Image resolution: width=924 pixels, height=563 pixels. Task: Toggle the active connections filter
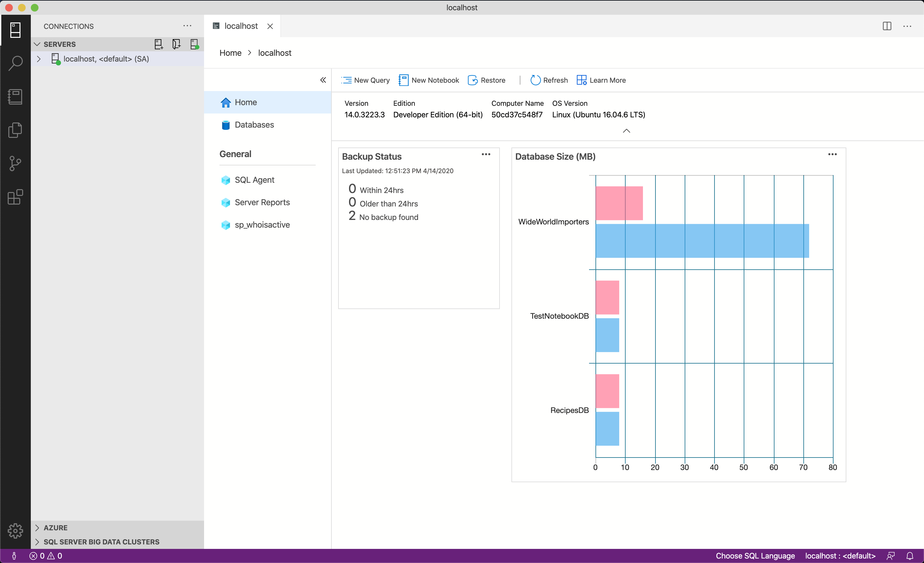(x=194, y=44)
